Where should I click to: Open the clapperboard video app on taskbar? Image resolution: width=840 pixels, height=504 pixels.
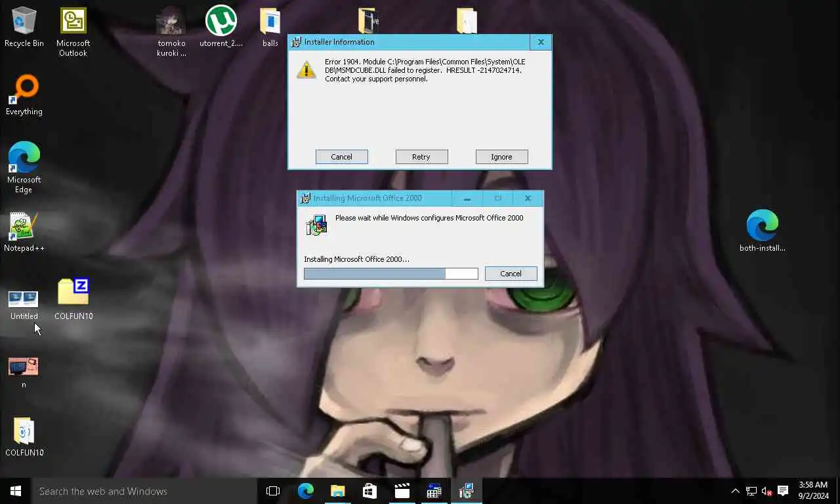(x=402, y=491)
